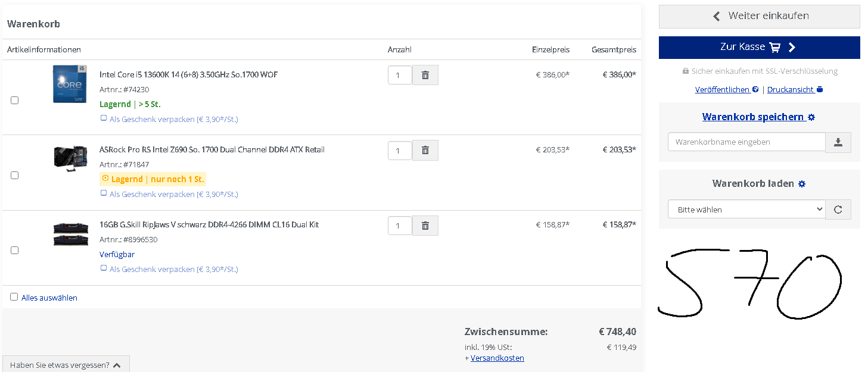Click the save cart download icon

click(x=838, y=142)
